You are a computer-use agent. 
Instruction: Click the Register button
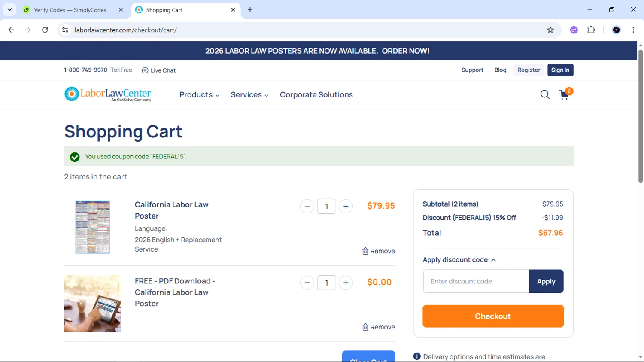coord(529,70)
